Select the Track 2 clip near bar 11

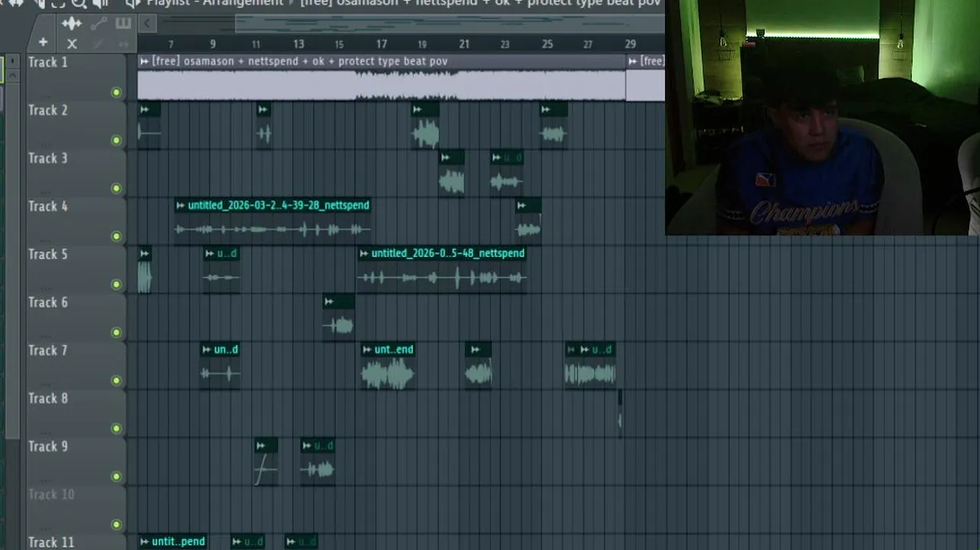(263, 125)
